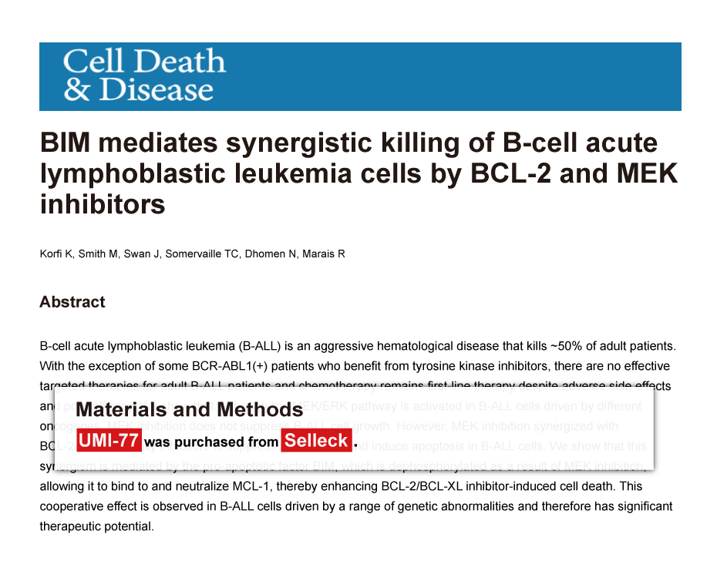
Task: Click the red Selleck highlighted label
Action: (x=316, y=440)
